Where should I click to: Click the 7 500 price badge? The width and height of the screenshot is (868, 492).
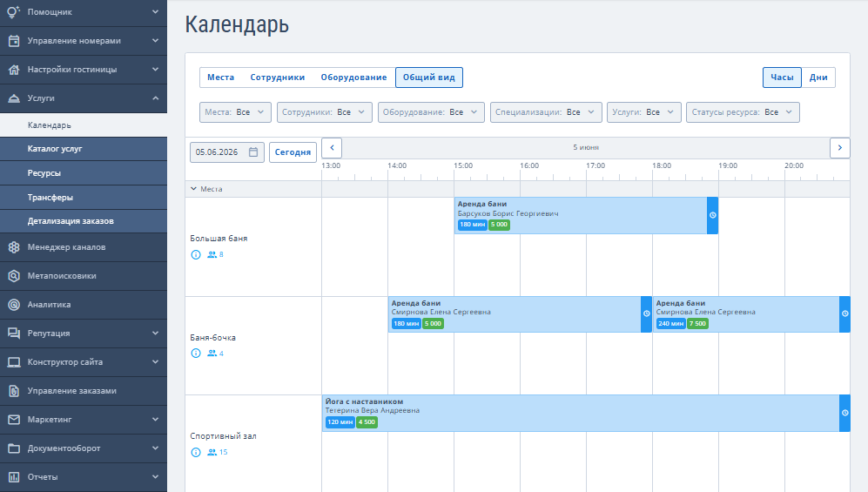click(x=697, y=324)
